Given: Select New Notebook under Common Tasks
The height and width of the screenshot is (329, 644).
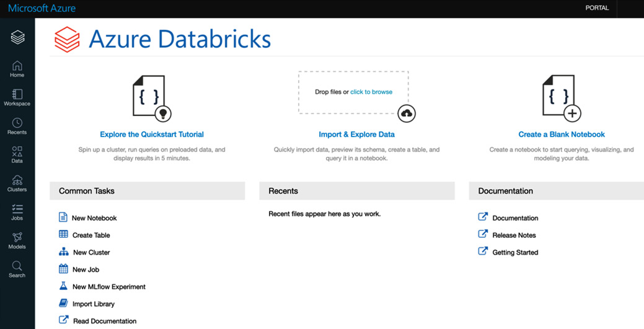Looking at the screenshot, I should tap(94, 219).
